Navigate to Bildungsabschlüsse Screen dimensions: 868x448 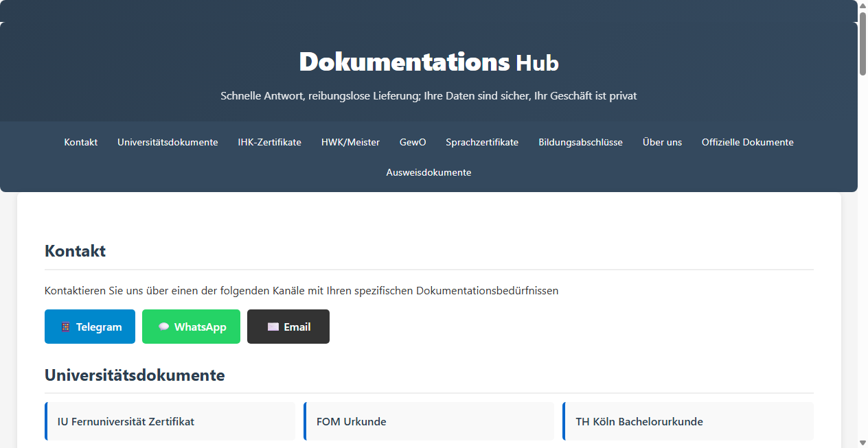pos(580,142)
